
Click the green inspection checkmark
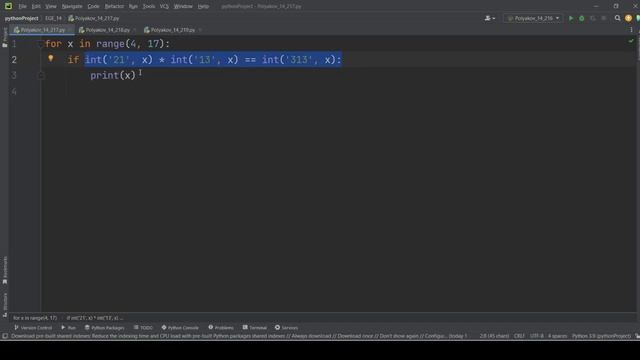tap(631, 41)
